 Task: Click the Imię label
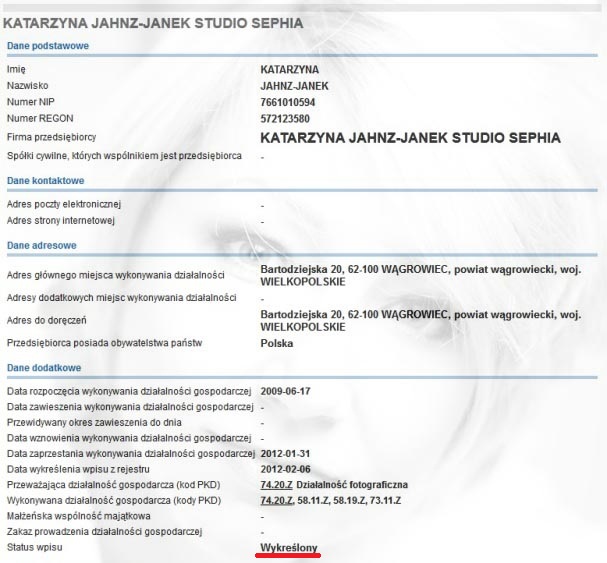(x=16, y=70)
